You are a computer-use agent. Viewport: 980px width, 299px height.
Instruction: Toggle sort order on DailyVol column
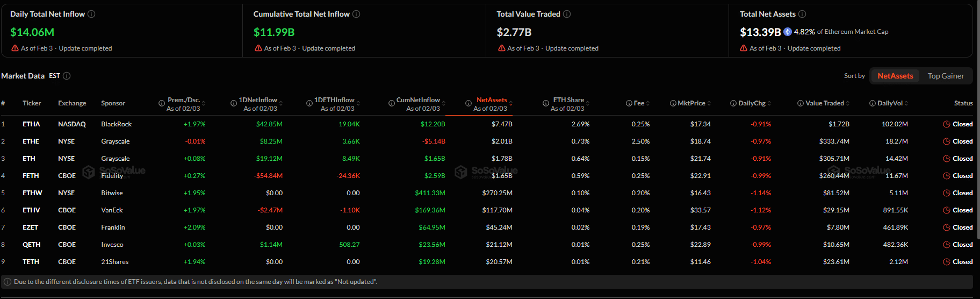907,103
